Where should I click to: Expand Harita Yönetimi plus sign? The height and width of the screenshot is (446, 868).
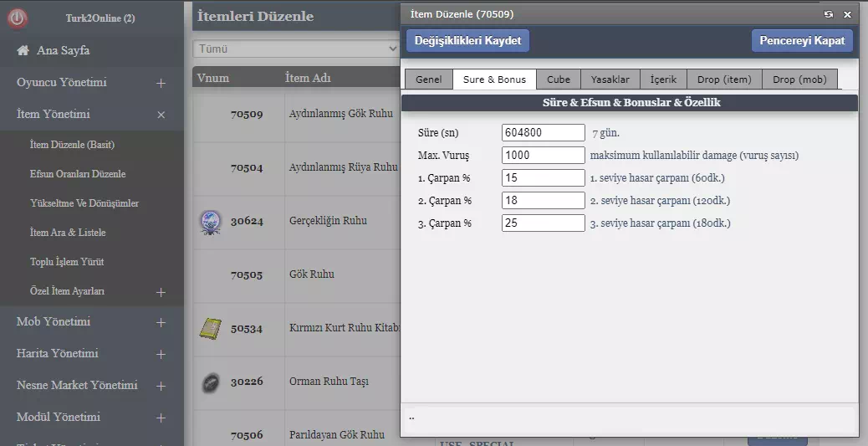(x=161, y=354)
